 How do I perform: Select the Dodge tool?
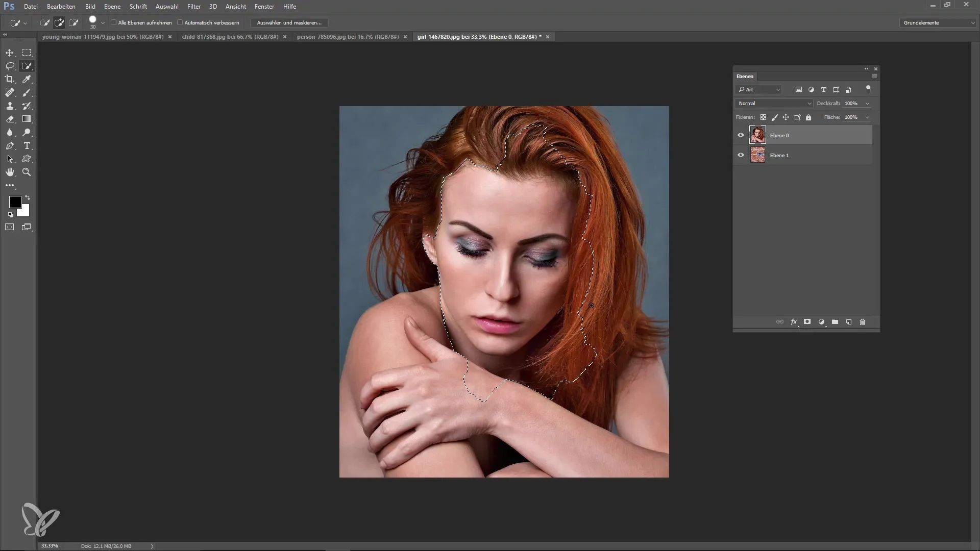(x=27, y=132)
